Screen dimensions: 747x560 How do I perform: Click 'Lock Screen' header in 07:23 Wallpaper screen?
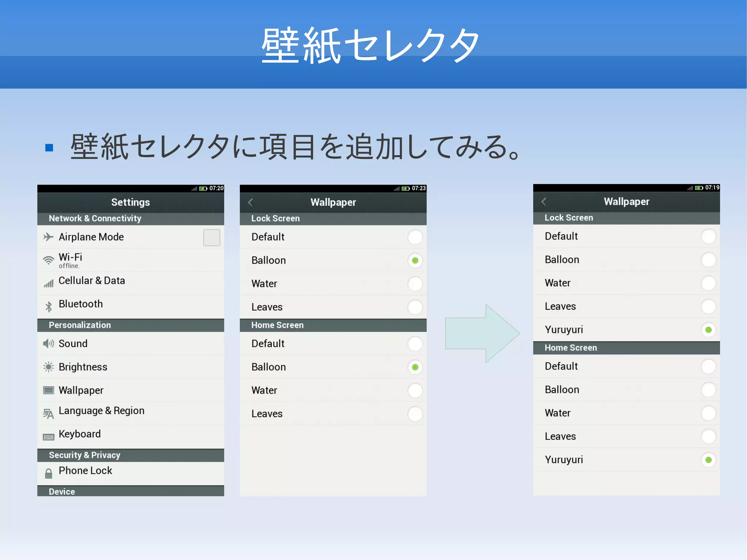[333, 219]
